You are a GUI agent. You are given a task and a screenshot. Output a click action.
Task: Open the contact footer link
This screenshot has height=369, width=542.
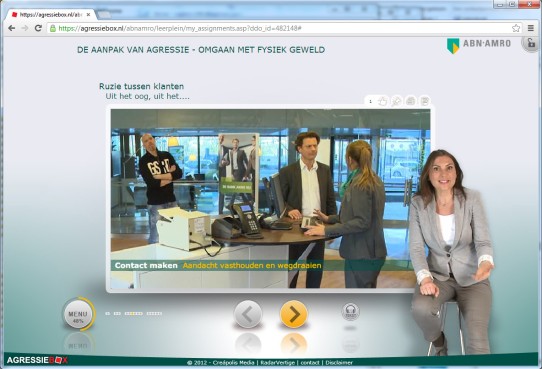[x=310, y=362]
